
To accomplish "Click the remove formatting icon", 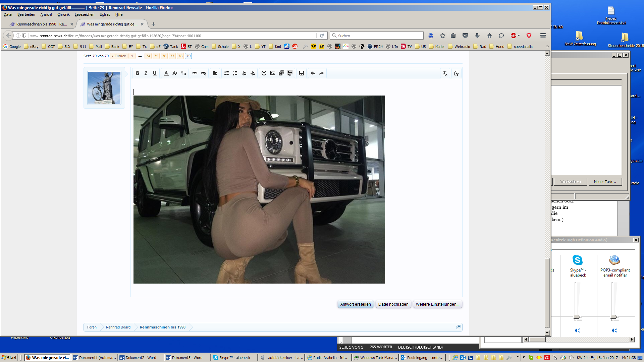I will 445,73.
